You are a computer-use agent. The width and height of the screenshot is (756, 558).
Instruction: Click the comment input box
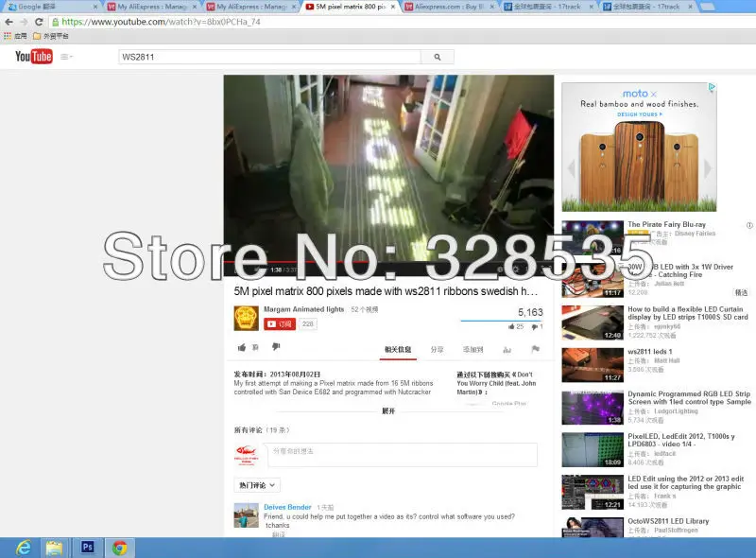click(403, 455)
